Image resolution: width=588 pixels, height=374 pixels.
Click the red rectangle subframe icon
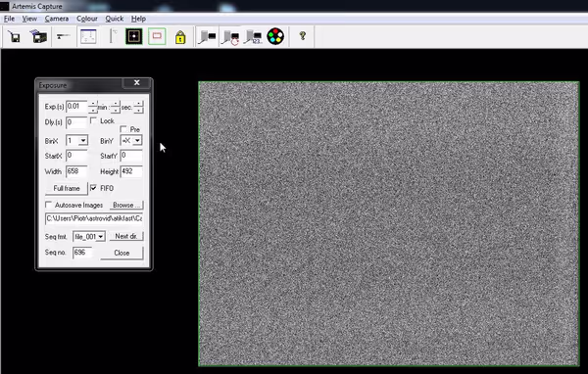pos(157,36)
